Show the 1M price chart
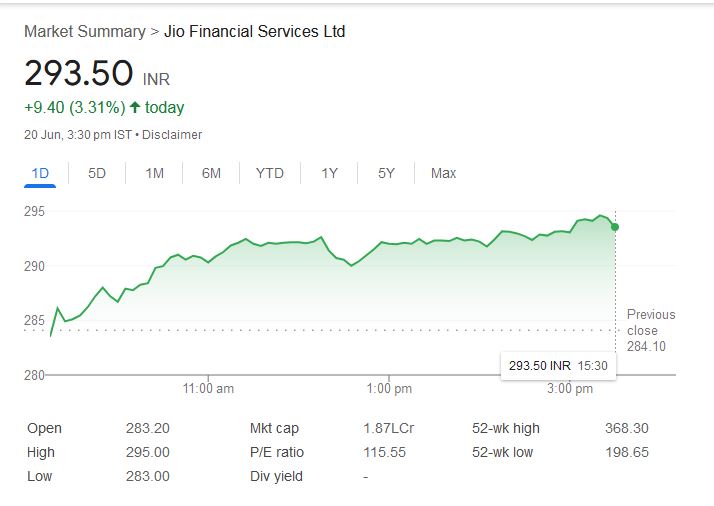The height and width of the screenshot is (506, 714). coord(154,173)
